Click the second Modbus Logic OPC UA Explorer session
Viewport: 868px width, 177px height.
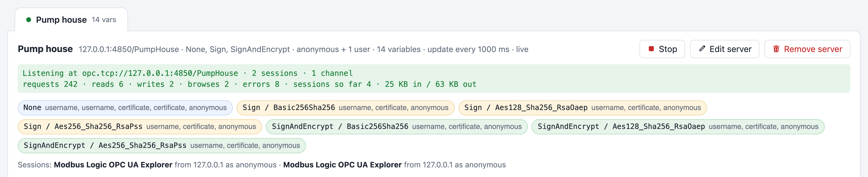342,165
